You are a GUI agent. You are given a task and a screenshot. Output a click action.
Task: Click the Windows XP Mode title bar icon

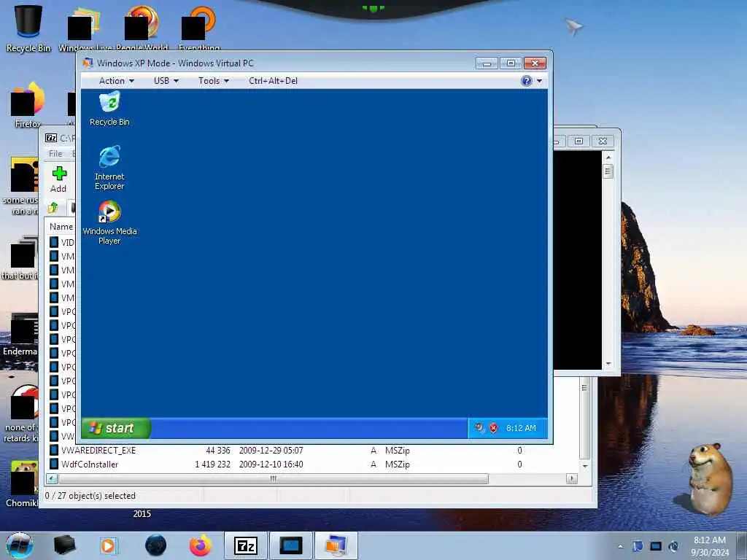click(x=88, y=63)
